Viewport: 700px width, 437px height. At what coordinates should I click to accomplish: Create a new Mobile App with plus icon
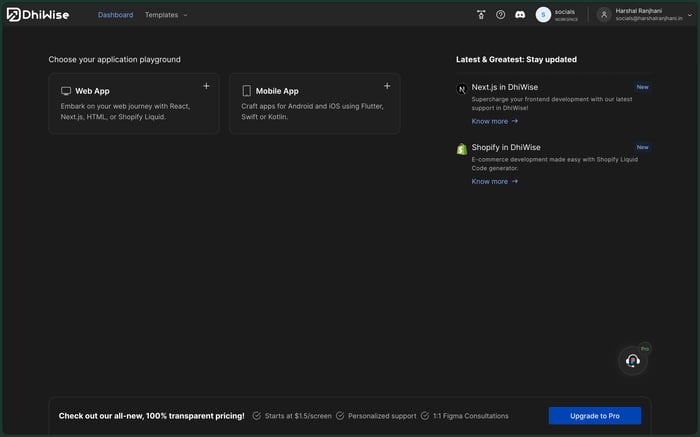click(x=387, y=86)
